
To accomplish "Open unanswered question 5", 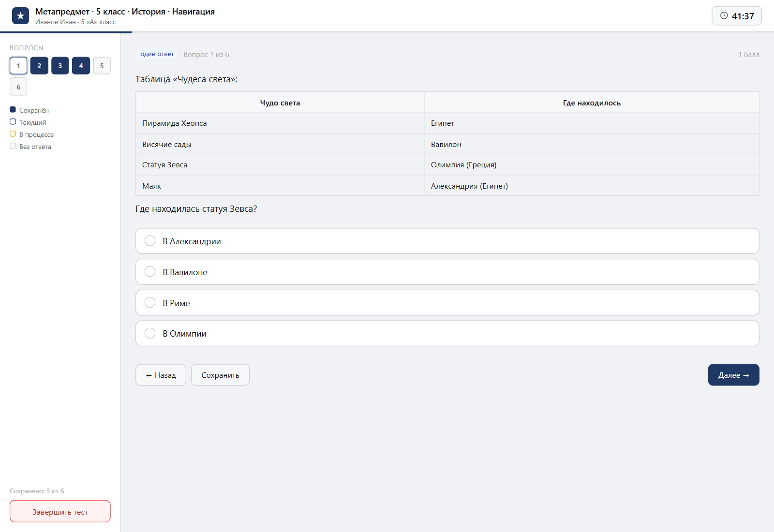I will click(102, 66).
